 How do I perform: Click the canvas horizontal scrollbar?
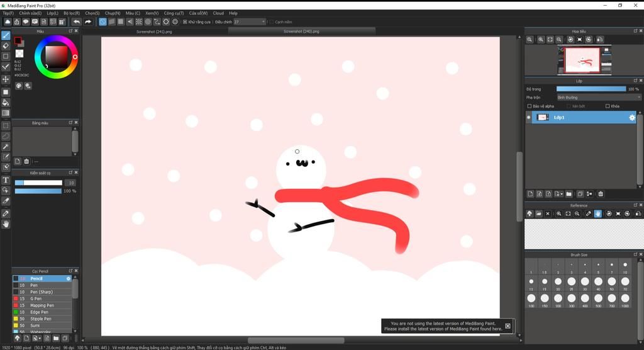point(296,340)
